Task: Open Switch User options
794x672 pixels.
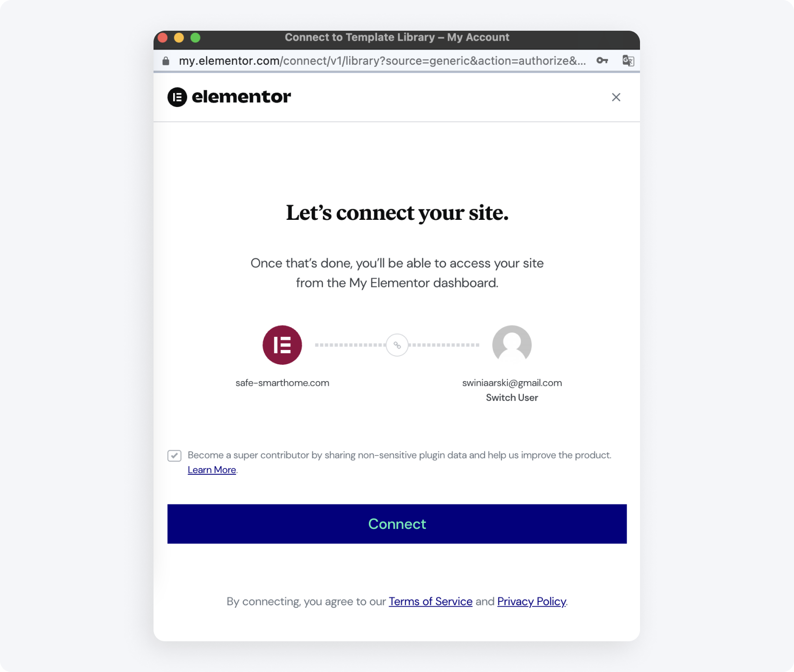Action: click(x=512, y=397)
